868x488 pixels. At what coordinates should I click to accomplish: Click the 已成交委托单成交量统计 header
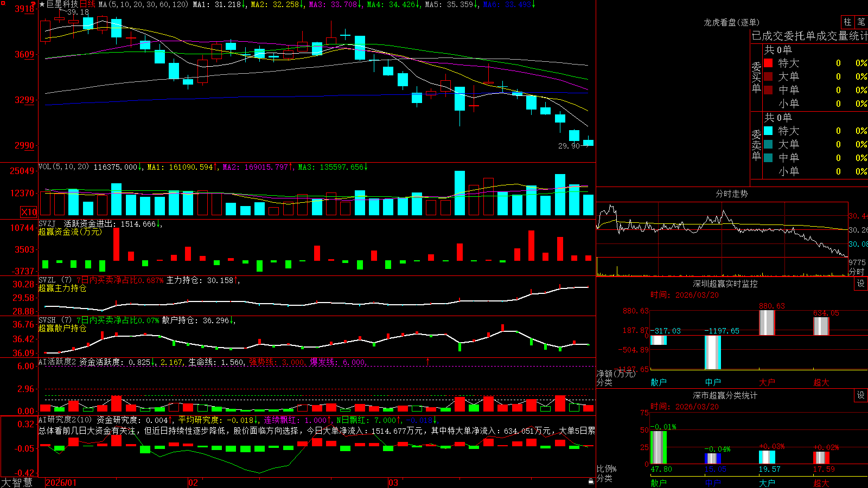coord(809,36)
